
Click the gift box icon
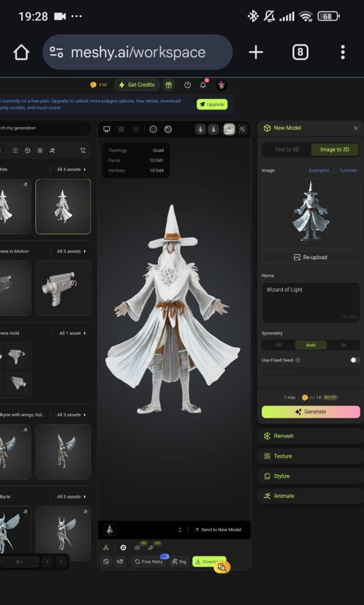click(169, 85)
